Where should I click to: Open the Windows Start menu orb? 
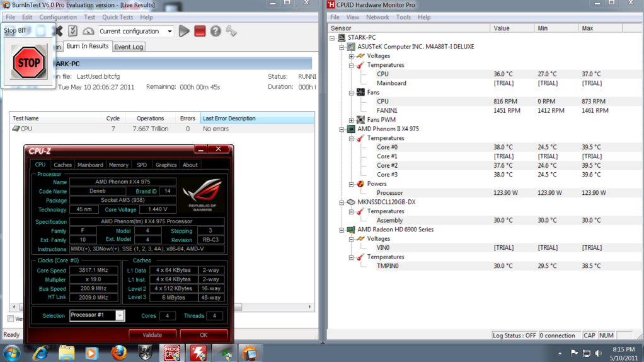11,353
